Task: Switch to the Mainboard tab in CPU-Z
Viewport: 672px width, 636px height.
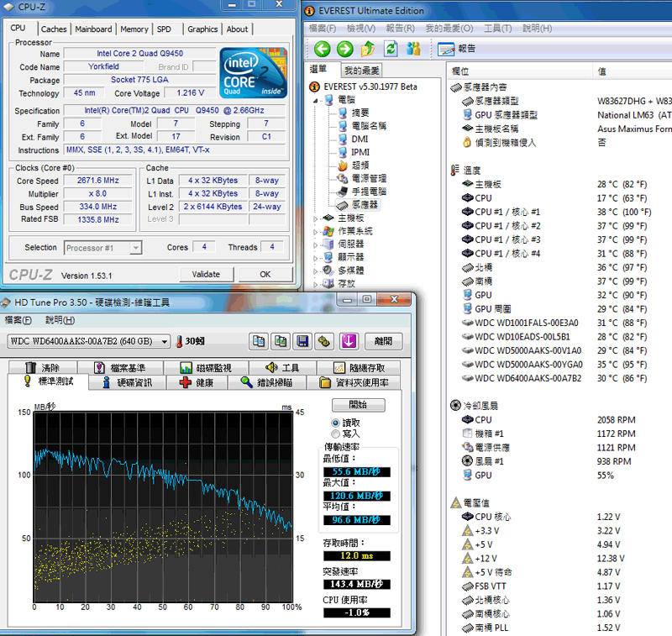Action: (92, 29)
